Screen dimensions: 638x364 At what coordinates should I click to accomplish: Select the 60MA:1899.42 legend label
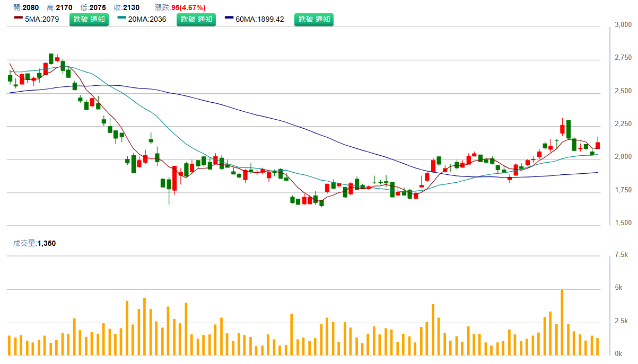(x=260, y=20)
